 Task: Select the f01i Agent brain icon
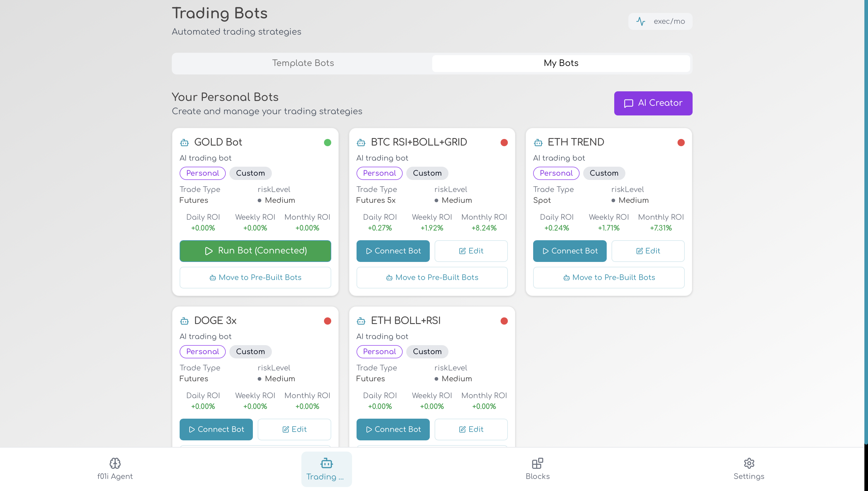click(x=115, y=463)
